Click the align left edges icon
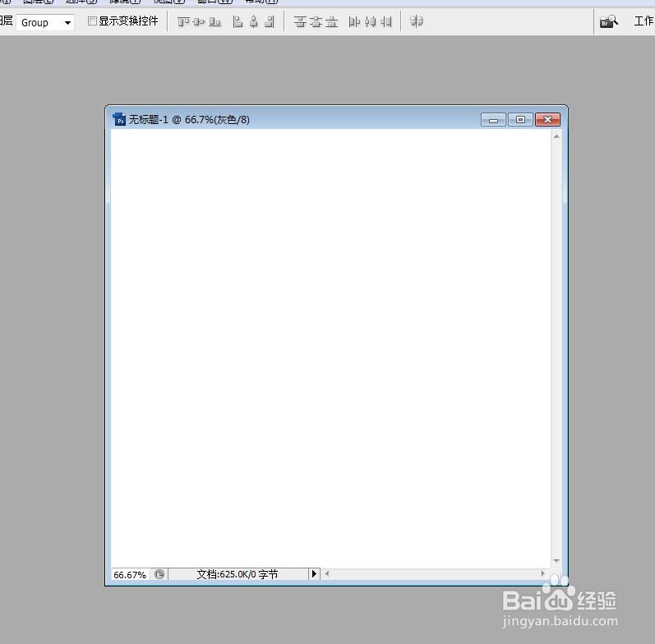Screen dimensions: 655x644 click(238, 21)
